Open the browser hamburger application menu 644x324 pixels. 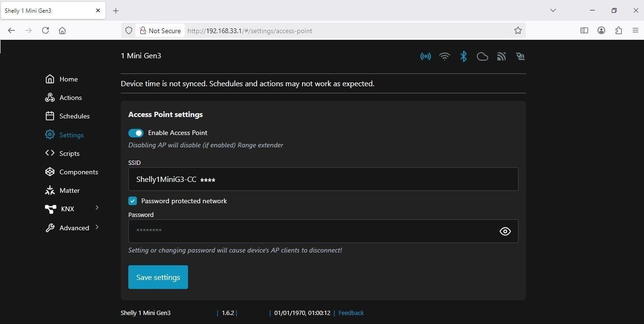635,30
